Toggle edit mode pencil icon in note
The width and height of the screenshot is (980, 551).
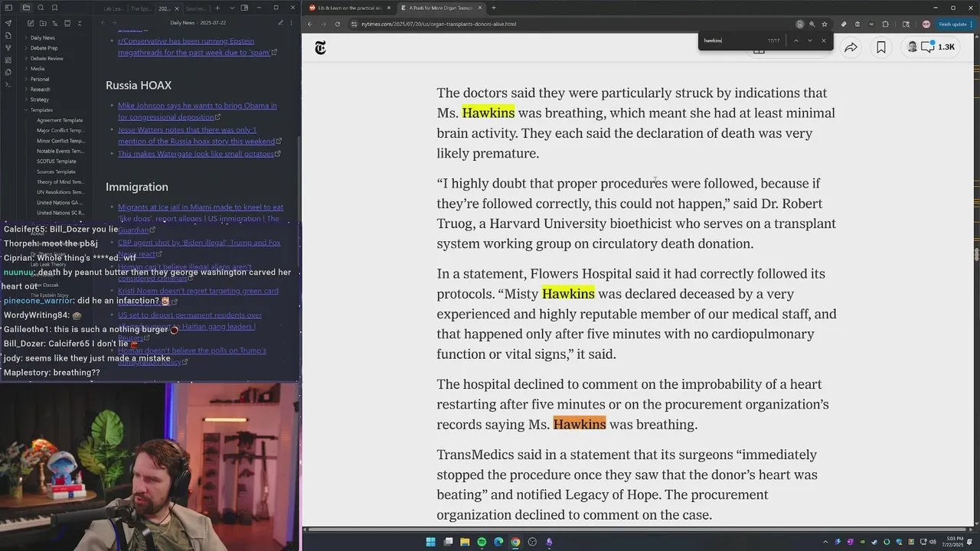pyautogui.click(x=280, y=23)
